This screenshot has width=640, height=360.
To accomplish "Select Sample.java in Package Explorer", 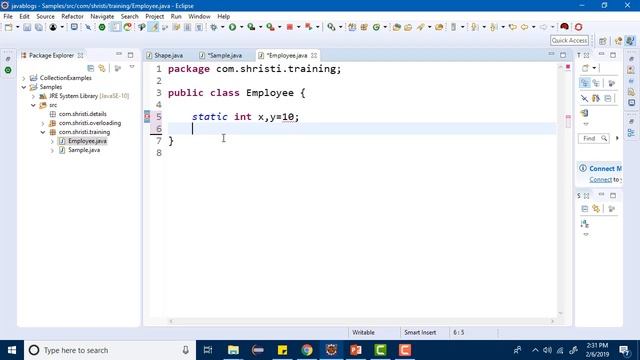I will pyautogui.click(x=84, y=150).
